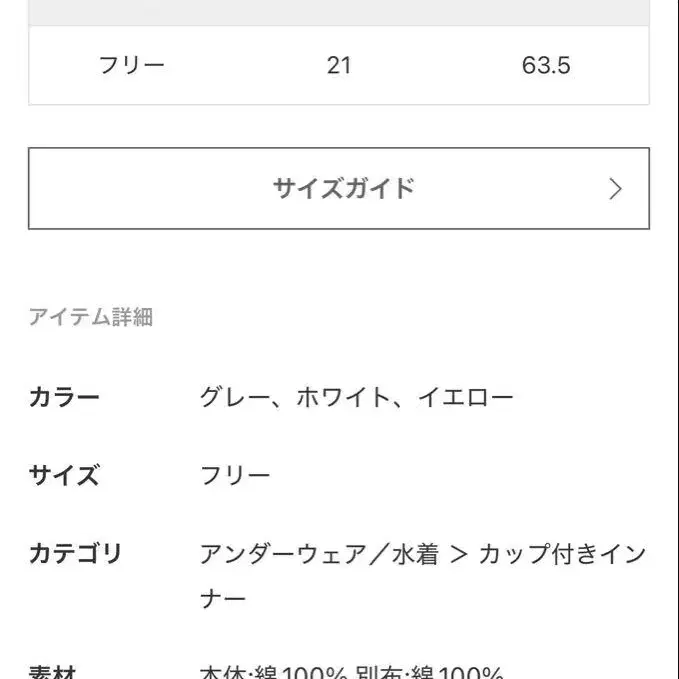The width and height of the screenshot is (679, 679).
Task: Click the 63.5 measurement in size table
Action: coord(546,66)
